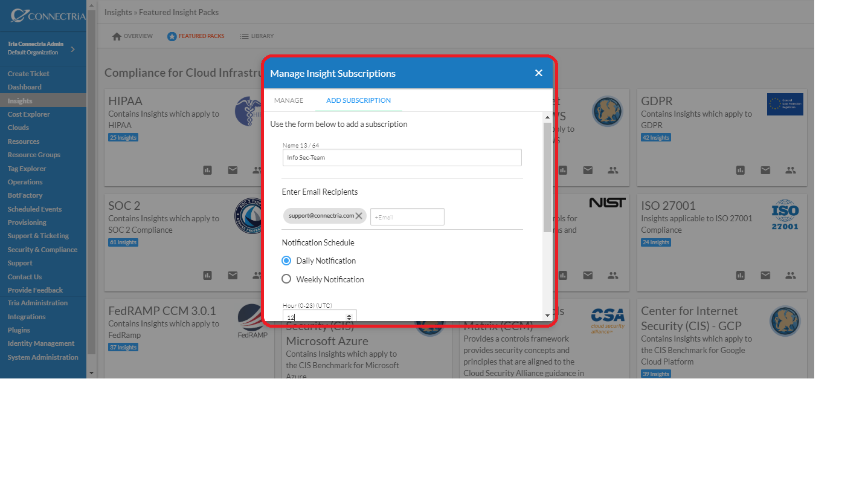
Task: Click the NIST pack people icon
Action: tap(613, 275)
